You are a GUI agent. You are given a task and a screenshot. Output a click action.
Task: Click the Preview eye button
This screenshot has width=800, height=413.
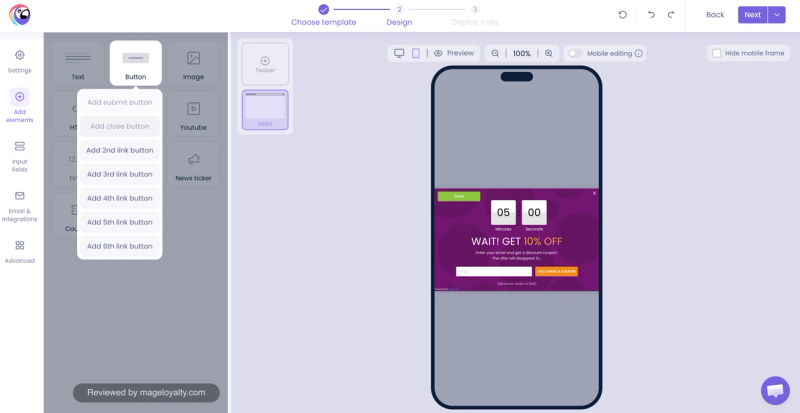[x=454, y=53]
